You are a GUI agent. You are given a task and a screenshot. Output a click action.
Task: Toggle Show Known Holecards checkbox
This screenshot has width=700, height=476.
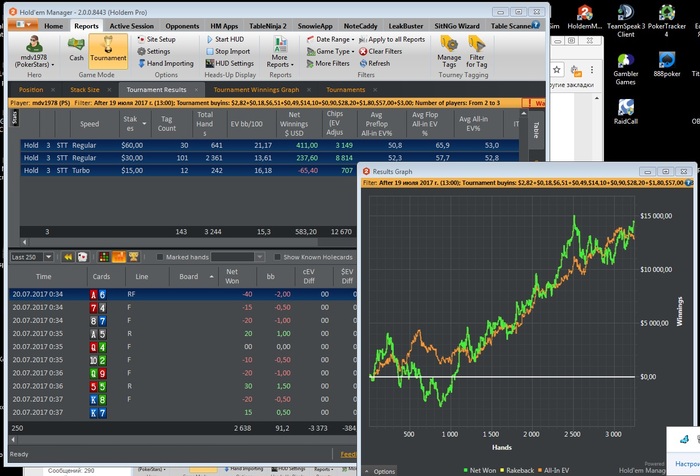coord(277,257)
